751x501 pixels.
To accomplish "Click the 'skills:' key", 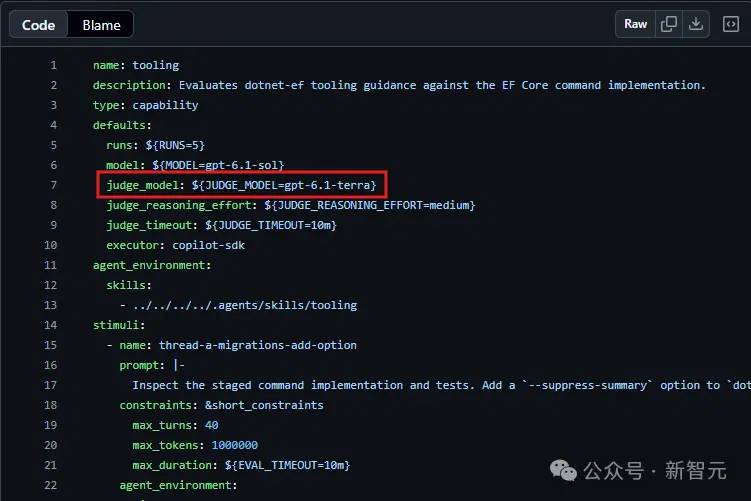I will (129, 285).
